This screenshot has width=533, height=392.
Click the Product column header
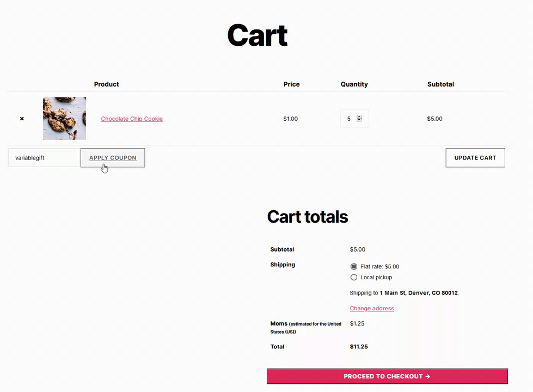point(107,84)
